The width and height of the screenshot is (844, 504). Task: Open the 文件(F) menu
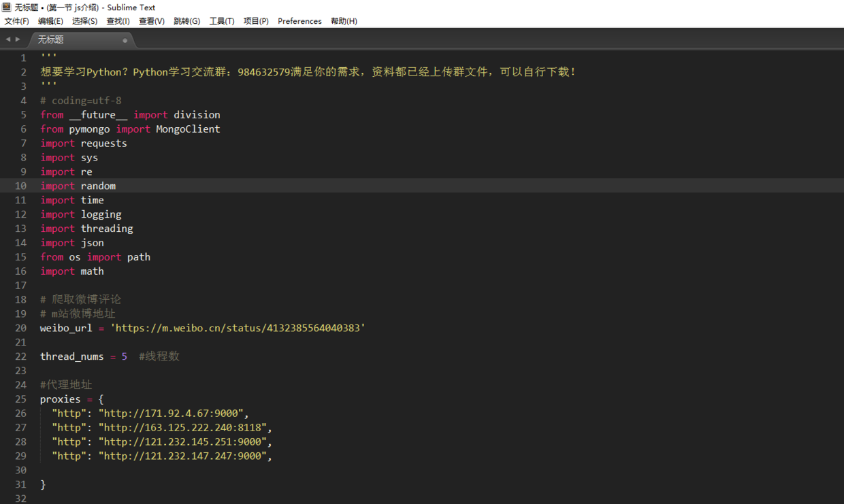[x=17, y=21]
